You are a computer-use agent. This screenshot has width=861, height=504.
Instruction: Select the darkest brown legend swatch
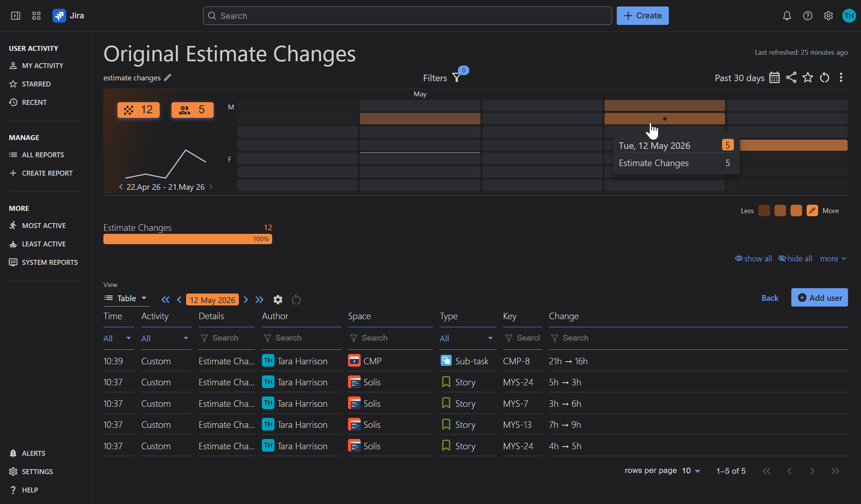[x=764, y=210]
